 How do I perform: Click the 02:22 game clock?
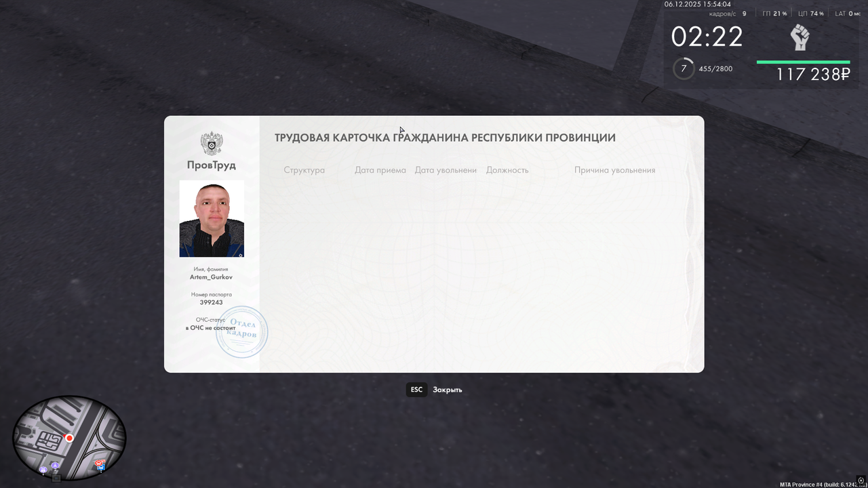707,37
